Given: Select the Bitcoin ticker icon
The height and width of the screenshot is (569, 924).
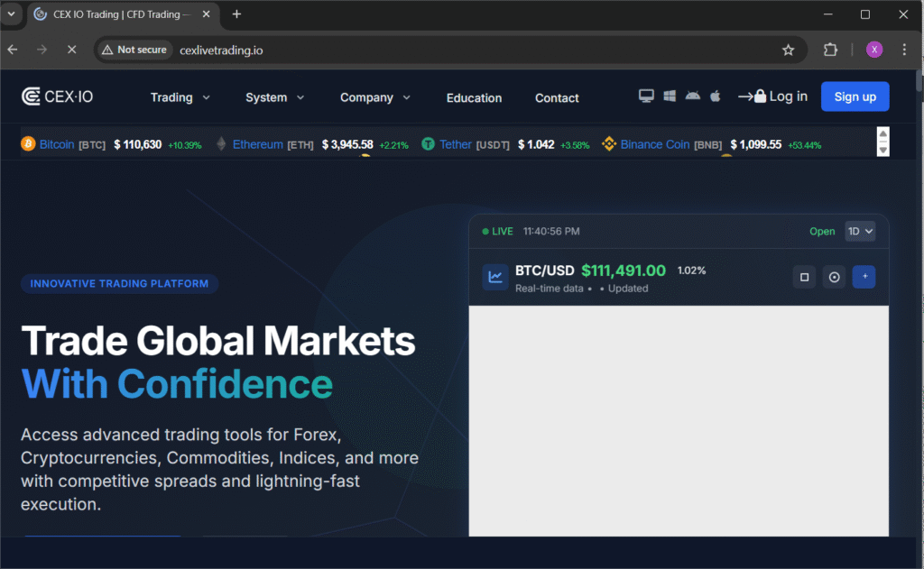Looking at the screenshot, I should pyautogui.click(x=30, y=144).
